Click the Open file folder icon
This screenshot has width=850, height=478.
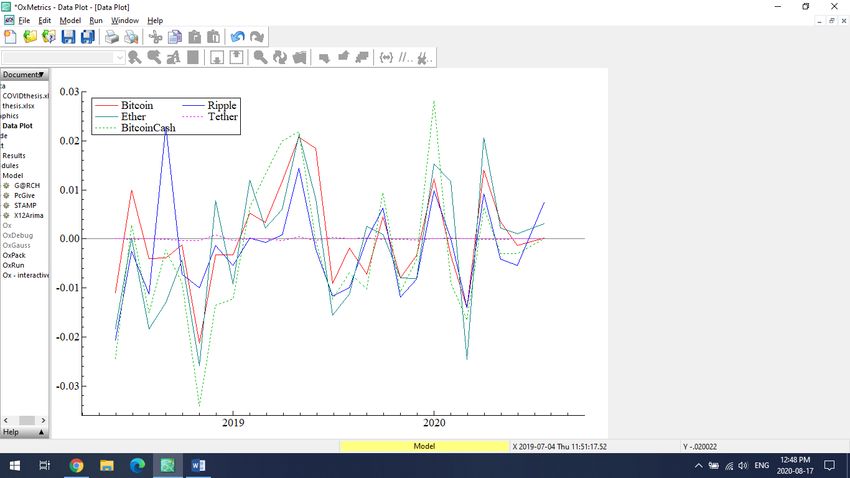pyautogui.click(x=30, y=37)
